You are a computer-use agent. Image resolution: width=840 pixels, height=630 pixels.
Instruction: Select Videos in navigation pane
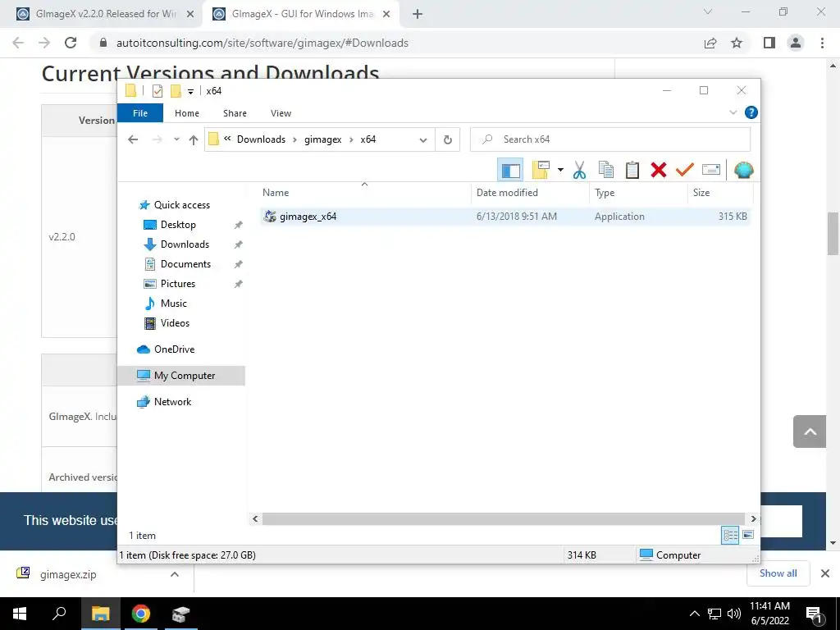[175, 323]
